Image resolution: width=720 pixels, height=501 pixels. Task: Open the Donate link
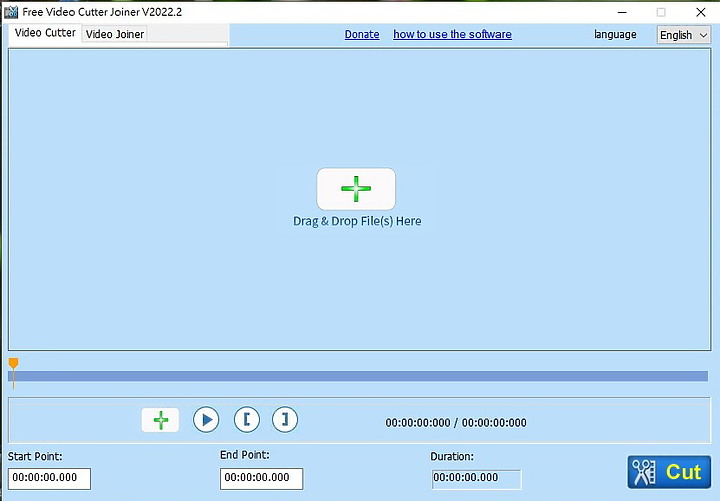pyautogui.click(x=362, y=34)
